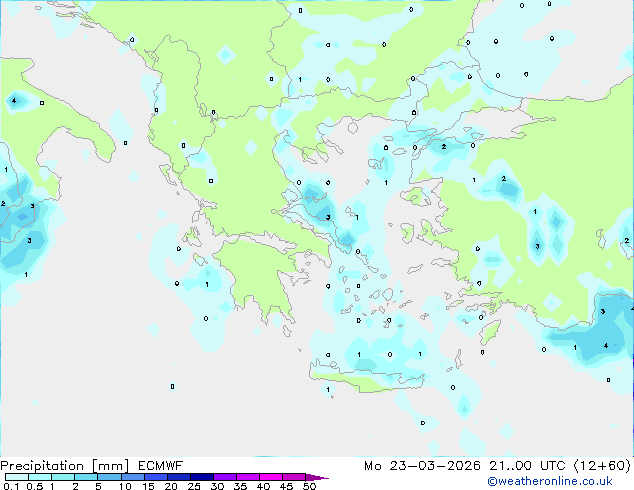Click the legend label '10'
The image size is (634, 490).
click(x=125, y=486)
